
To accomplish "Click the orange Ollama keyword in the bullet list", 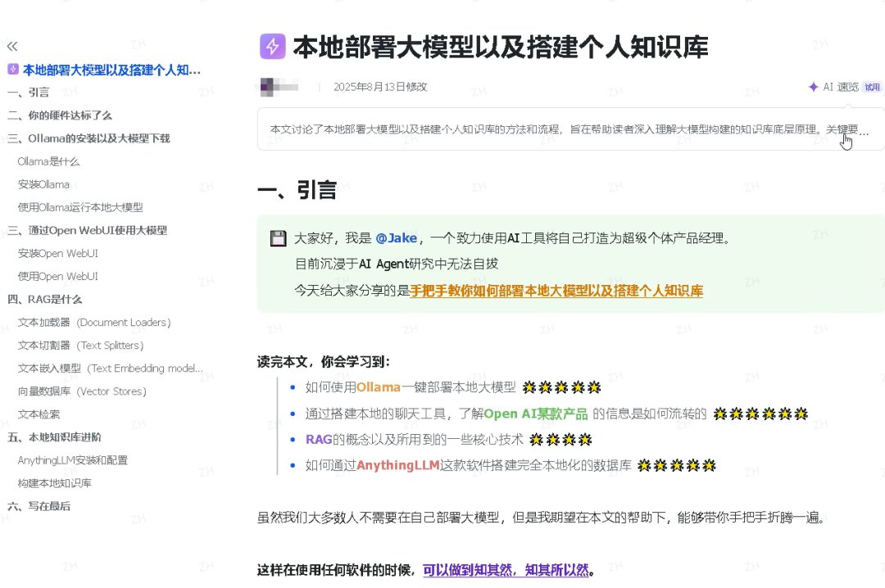I will pos(378,387).
